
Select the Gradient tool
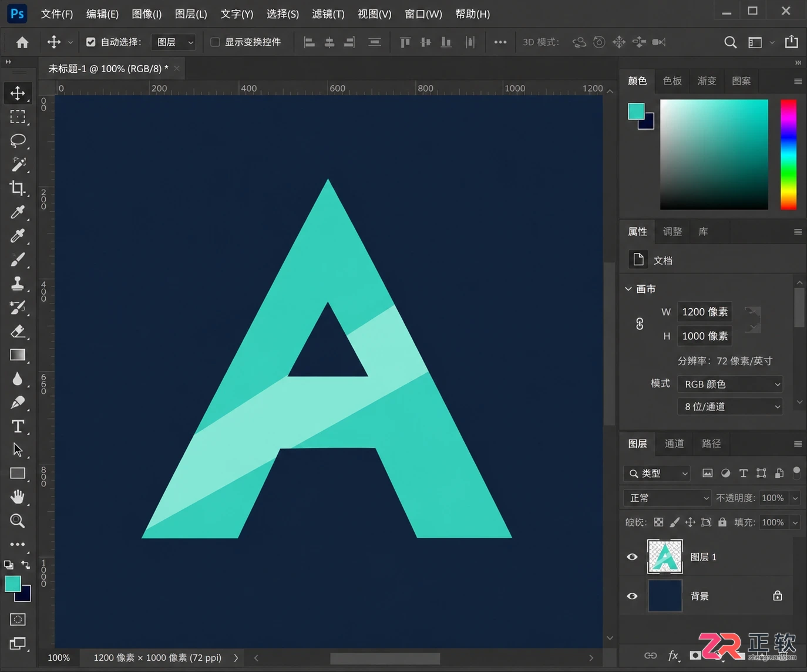pyautogui.click(x=18, y=354)
